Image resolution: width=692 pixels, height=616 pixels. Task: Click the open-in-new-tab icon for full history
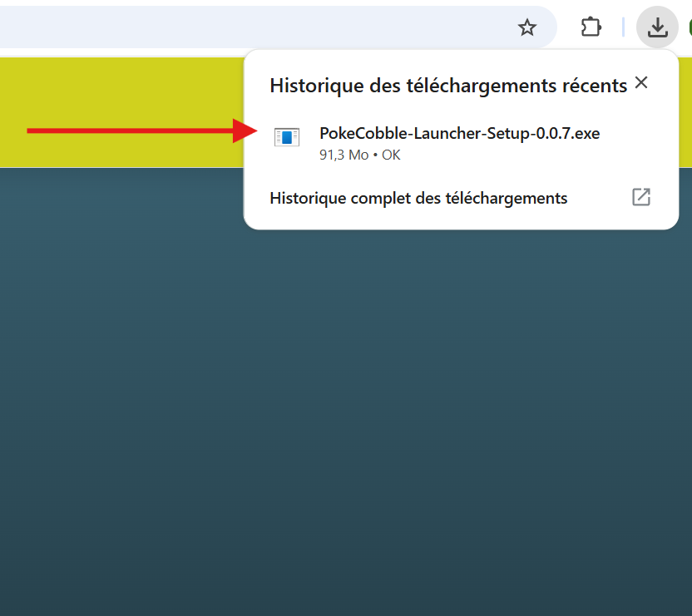(x=640, y=197)
